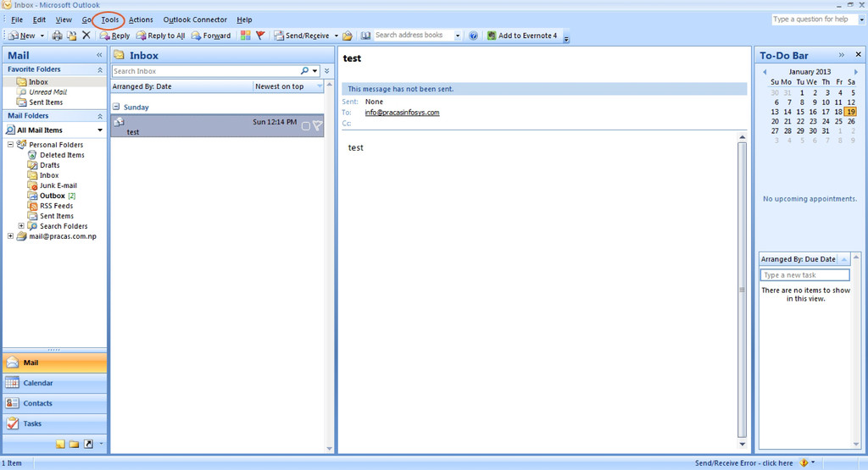Open the Edit menu

coord(39,19)
